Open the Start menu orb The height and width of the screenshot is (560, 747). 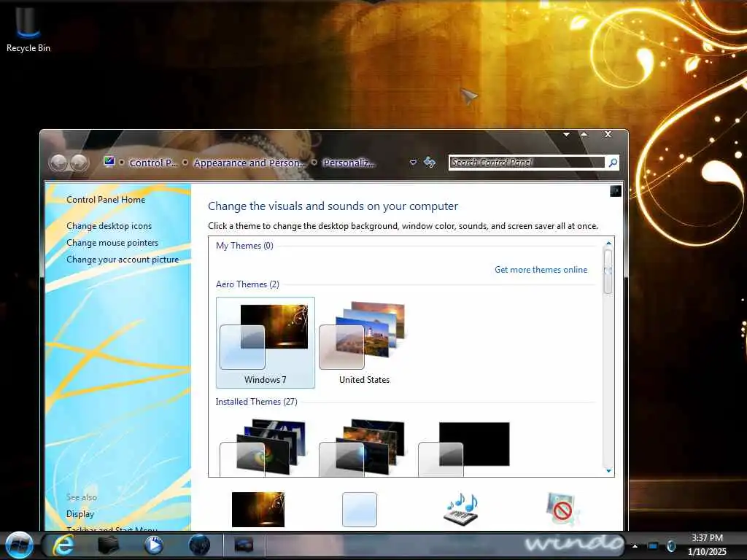point(19,545)
